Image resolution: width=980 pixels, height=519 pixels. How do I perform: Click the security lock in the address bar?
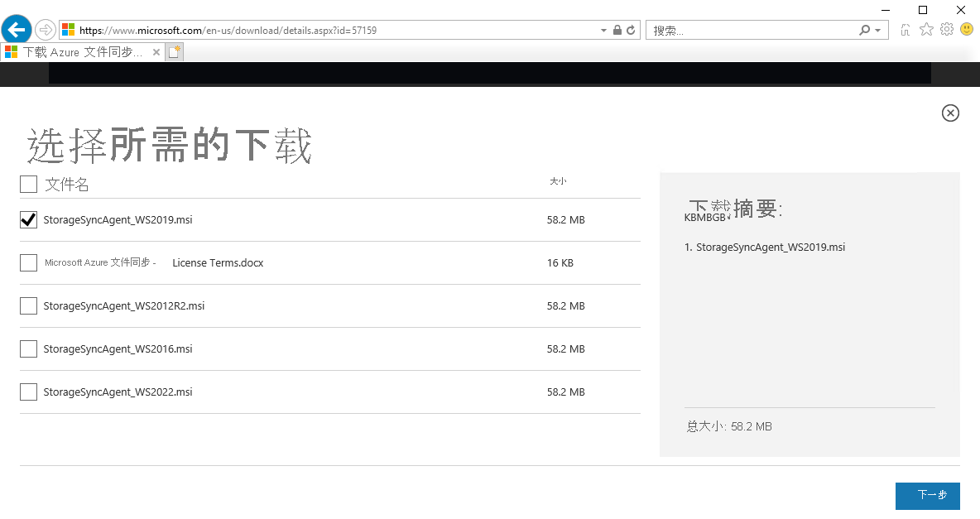pyautogui.click(x=616, y=30)
